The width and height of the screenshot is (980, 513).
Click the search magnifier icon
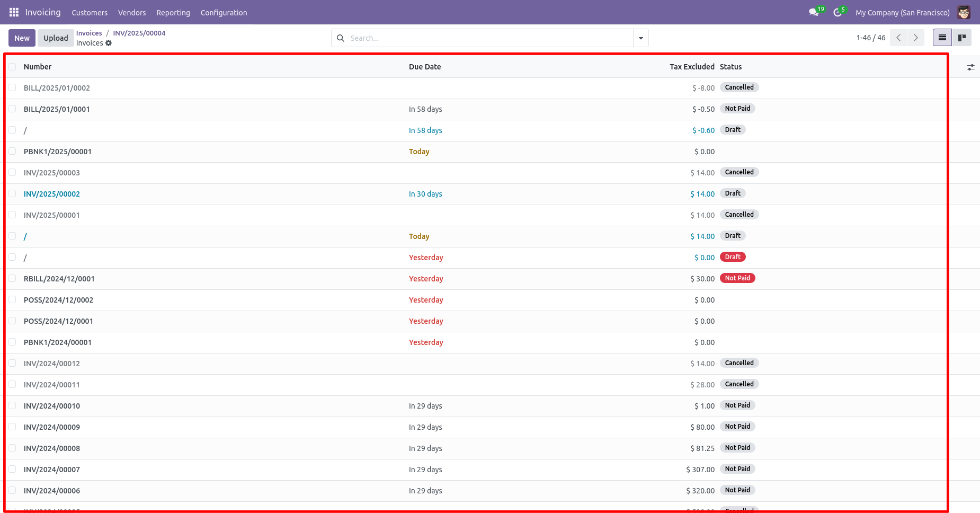pos(341,38)
